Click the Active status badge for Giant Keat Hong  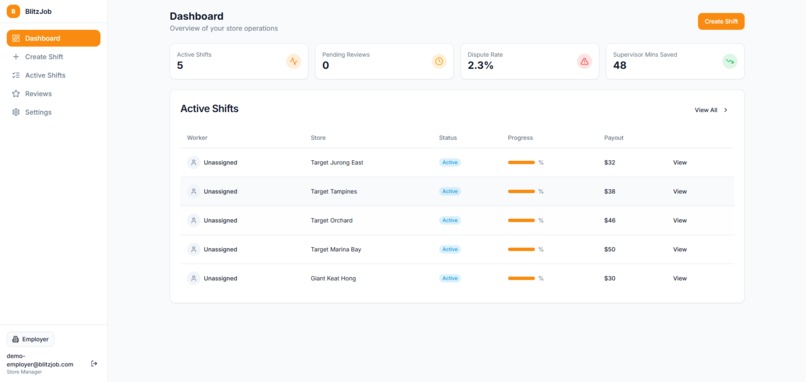point(450,278)
